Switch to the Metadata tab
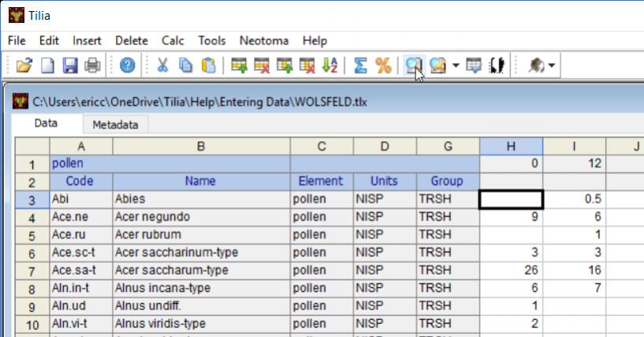This screenshot has height=337, width=644. point(115,125)
